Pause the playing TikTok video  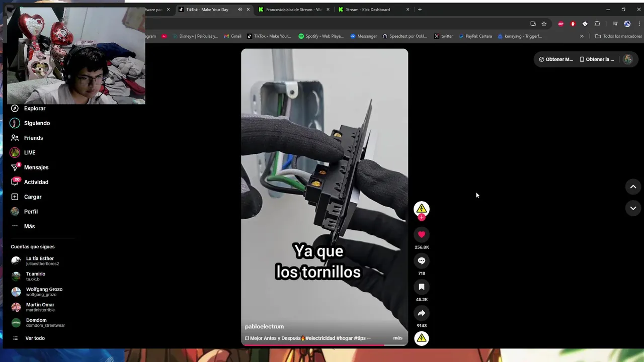point(325,196)
